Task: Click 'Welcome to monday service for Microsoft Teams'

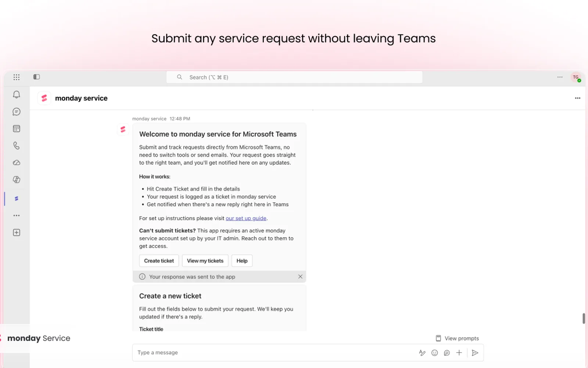Action: tap(218, 134)
